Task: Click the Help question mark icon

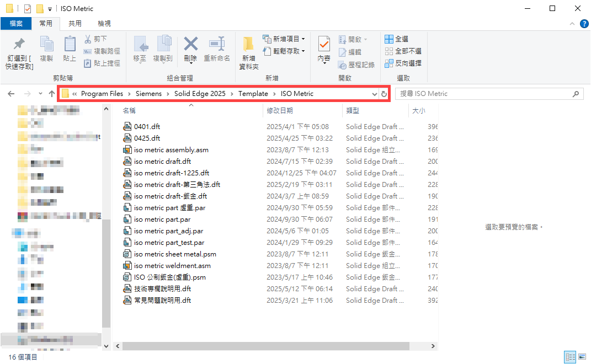Action: [x=584, y=24]
